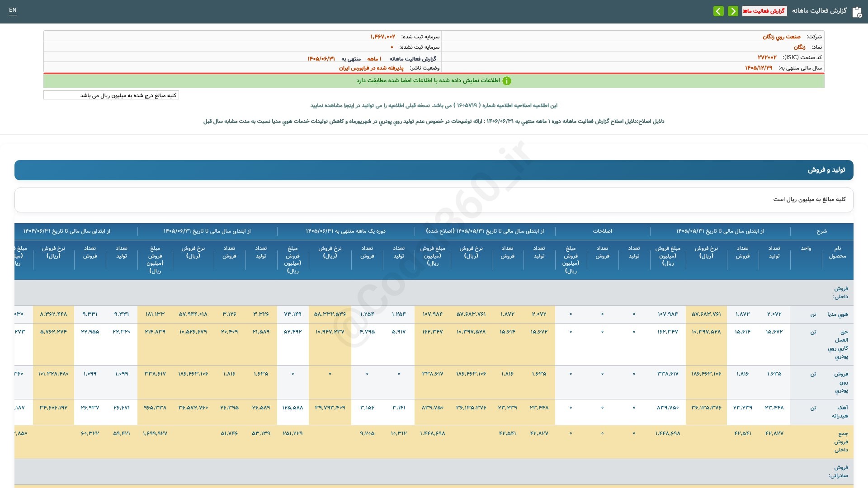Image resolution: width=868 pixels, height=488 pixels.
Task: Click registered capital value ۱,۴۶۷,۰۰۲
Action: click(x=382, y=37)
